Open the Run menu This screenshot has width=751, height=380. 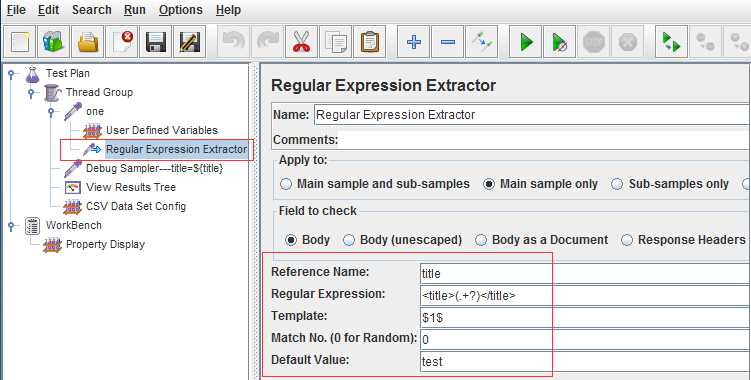click(135, 10)
